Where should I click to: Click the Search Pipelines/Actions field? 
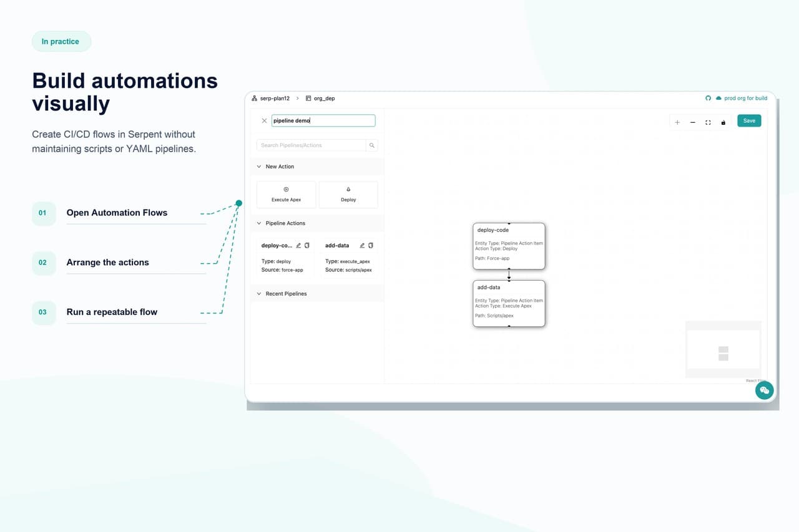click(311, 145)
